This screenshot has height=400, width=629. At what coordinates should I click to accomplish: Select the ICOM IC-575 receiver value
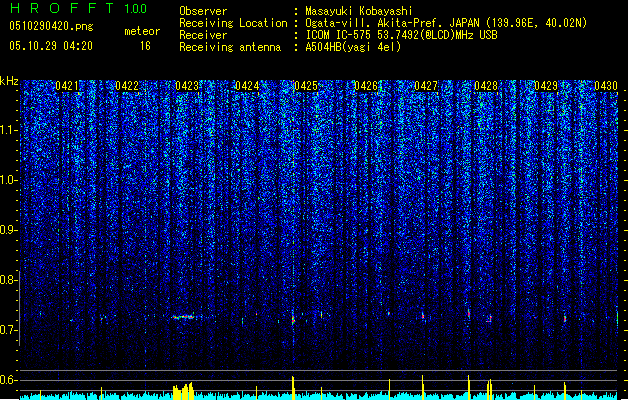401,35
